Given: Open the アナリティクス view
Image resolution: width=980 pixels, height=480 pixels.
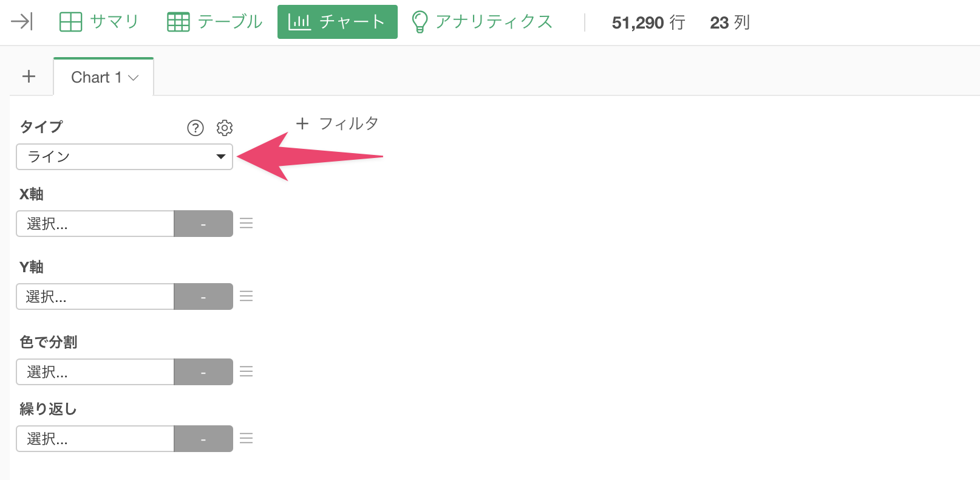Looking at the screenshot, I should point(481,22).
